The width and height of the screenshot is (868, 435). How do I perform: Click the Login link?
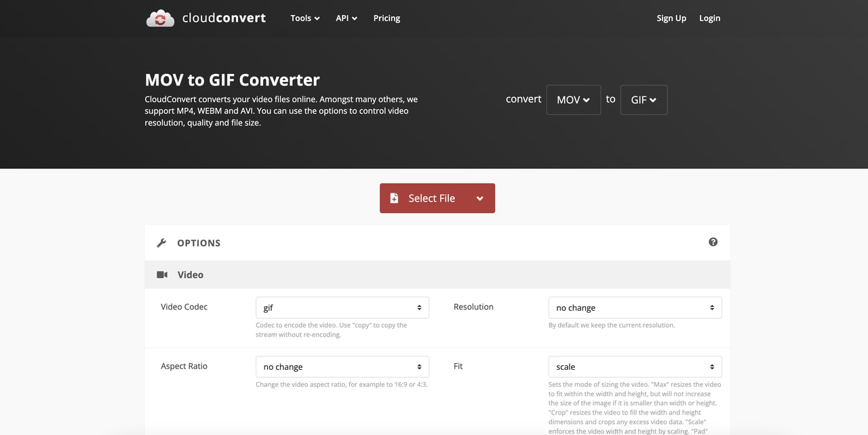click(709, 18)
